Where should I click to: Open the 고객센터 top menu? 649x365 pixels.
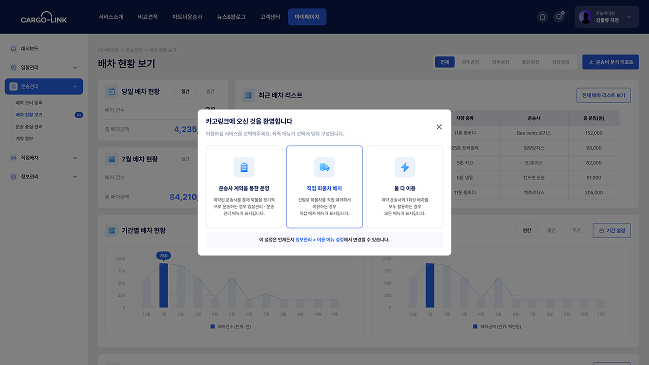(270, 17)
